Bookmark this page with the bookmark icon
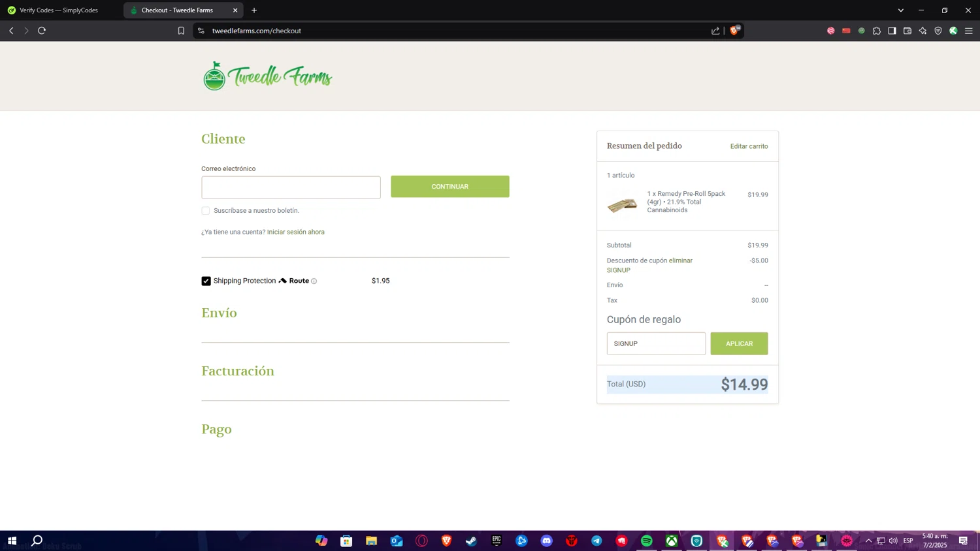Image resolution: width=980 pixels, height=551 pixels. point(181,31)
